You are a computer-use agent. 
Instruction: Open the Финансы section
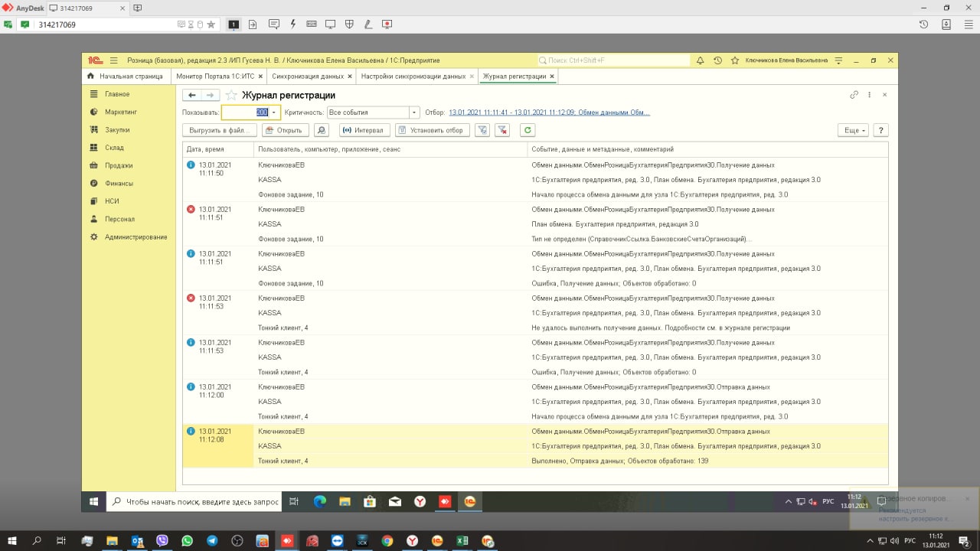(x=119, y=184)
